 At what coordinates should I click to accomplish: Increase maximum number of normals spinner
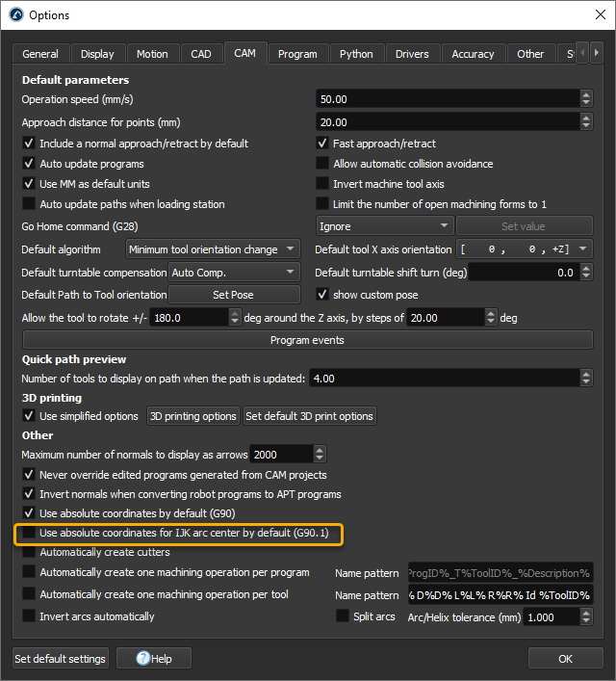320,450
